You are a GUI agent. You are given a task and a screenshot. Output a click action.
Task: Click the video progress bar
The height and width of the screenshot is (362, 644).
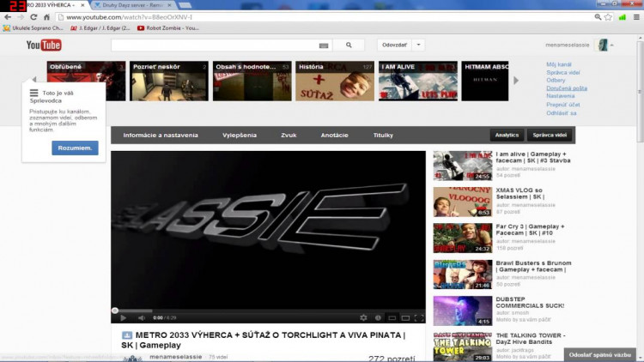[x=268, y=311]
